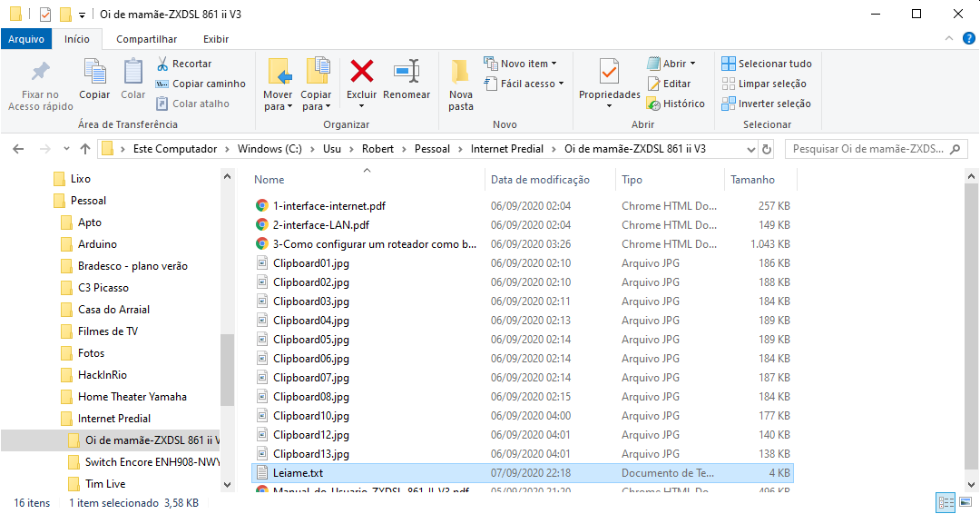980x514 pixels.
Task: Open recent locations dropdown arrow
Action: 66,149
